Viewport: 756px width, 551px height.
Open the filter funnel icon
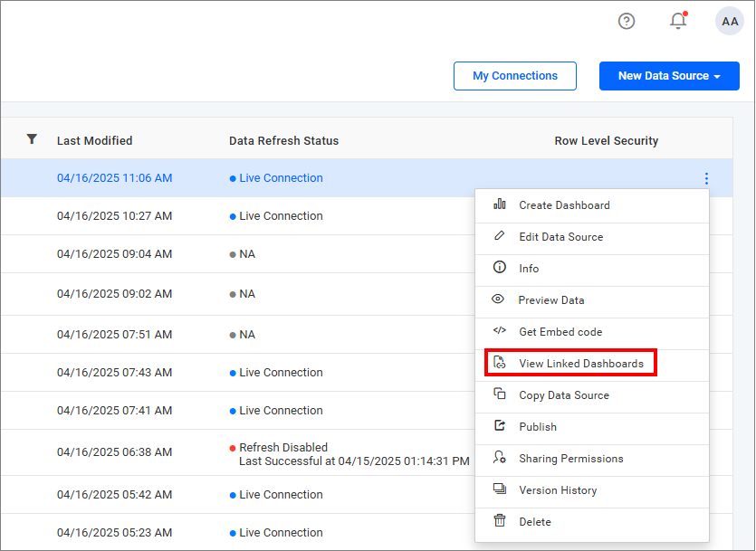pos(32,139)
